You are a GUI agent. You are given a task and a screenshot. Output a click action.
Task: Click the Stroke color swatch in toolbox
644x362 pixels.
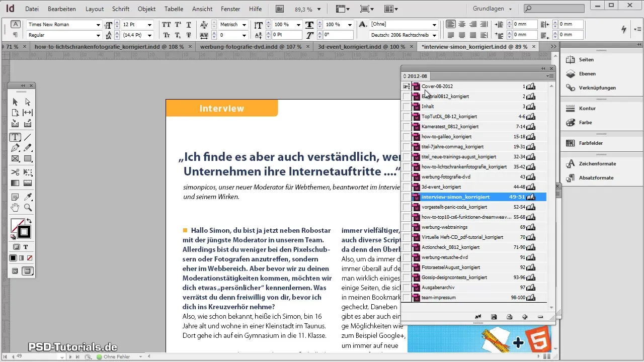[24, 232]
